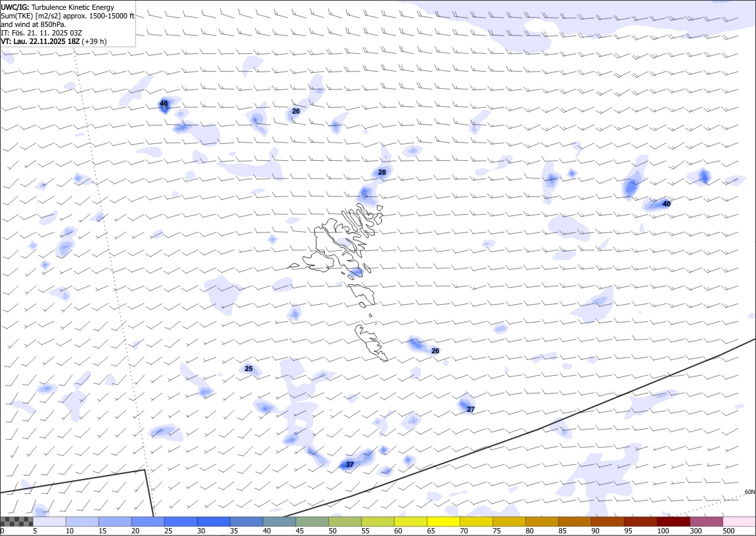Viewport: 756px width, 536px height.
Task: Click the initial time 'IT: Fös. 21. 11. 2025 03Z'
Action: (x=41, y=33)
